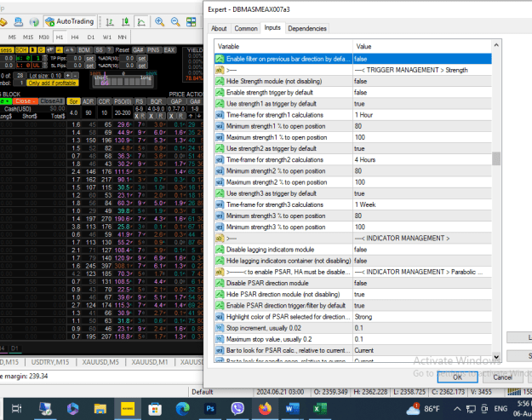Open the 1 Week value for strength3 time-frame
Image resolution: width=532 pixels, height=420 pixels.
click(422, 204)
